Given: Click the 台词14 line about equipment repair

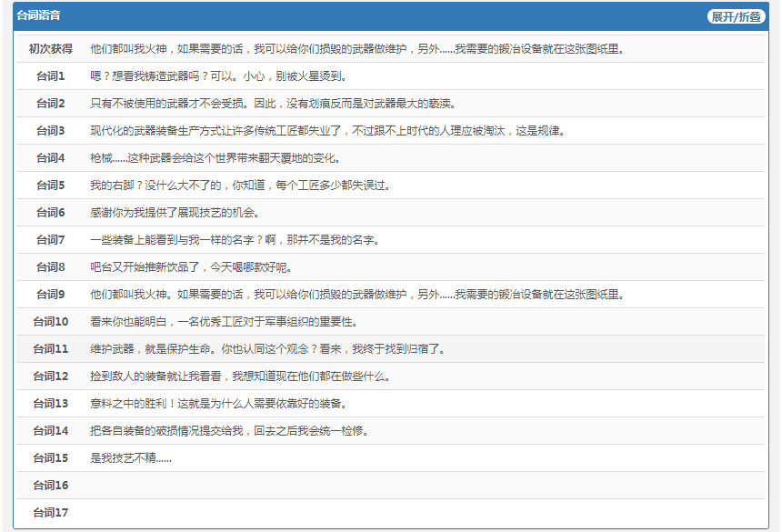Looking at the screenshot, I should coord(242,431).
